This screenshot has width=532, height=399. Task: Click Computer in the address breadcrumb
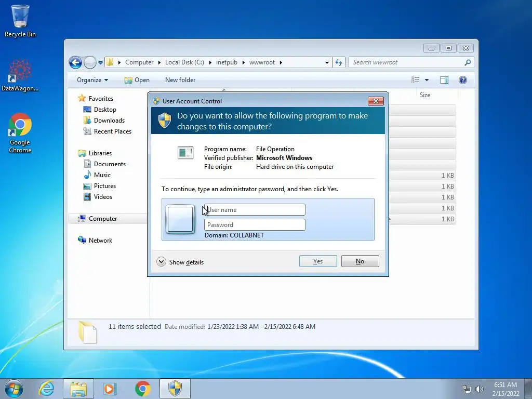(139, 62)
